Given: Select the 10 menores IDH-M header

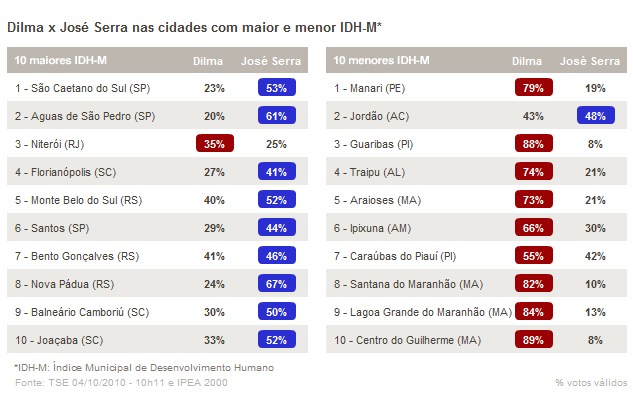Looking at the screenshot, I should (x=381, y=61).
